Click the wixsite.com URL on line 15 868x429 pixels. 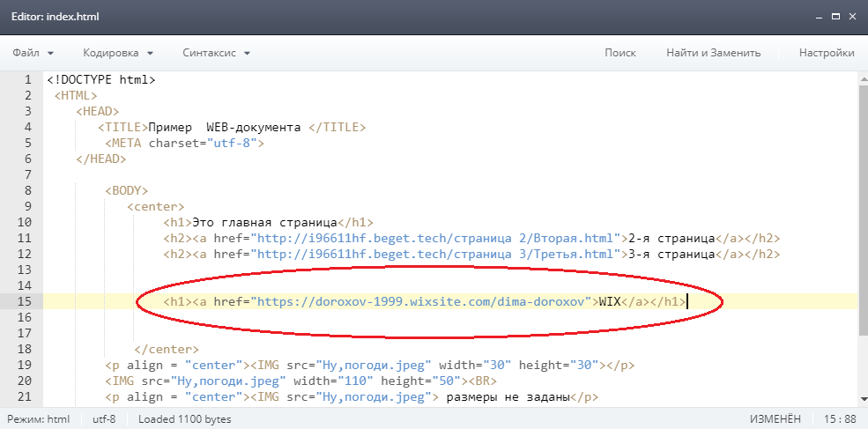click(x=421, y=301)
